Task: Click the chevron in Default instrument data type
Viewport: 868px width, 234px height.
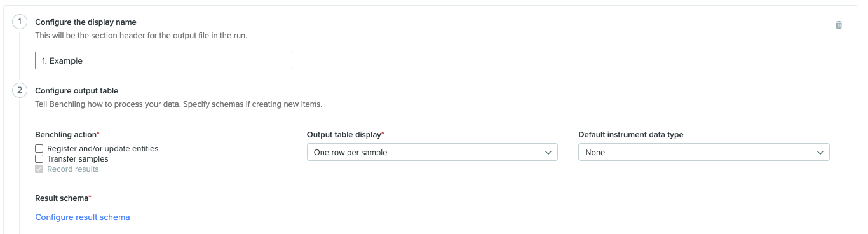Action: (820, 153)
